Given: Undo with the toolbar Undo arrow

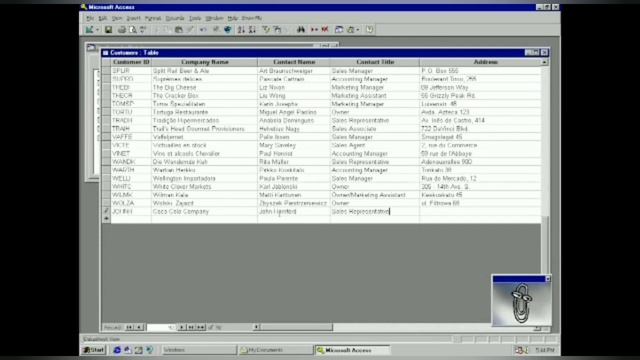Looking at the screenshot, I should 203,30.
